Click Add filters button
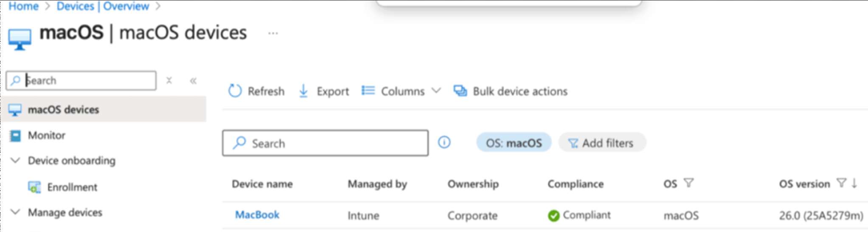This screenshot has width=868, height=232. coord(602,143)
